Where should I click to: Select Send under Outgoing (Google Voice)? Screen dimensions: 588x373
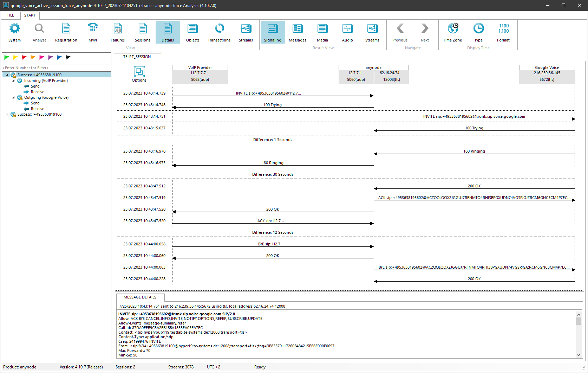35,103
